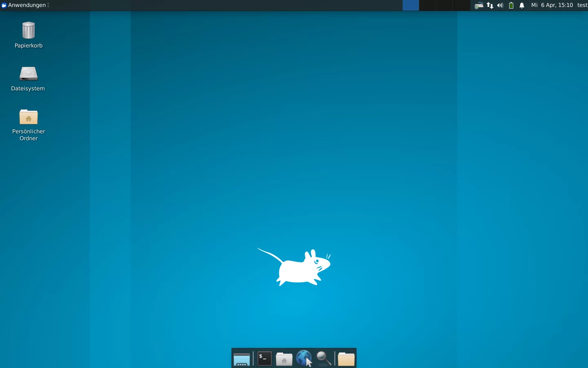Switch to the second workspace in switcher

click(428, 5)
